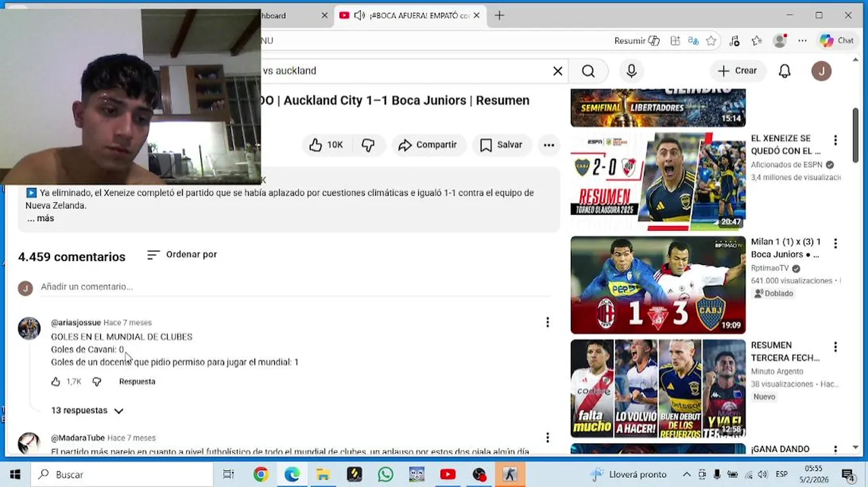Click Resumir in the address bar
The width and height of the screenshot is (868, 487).
pos(637,41)
